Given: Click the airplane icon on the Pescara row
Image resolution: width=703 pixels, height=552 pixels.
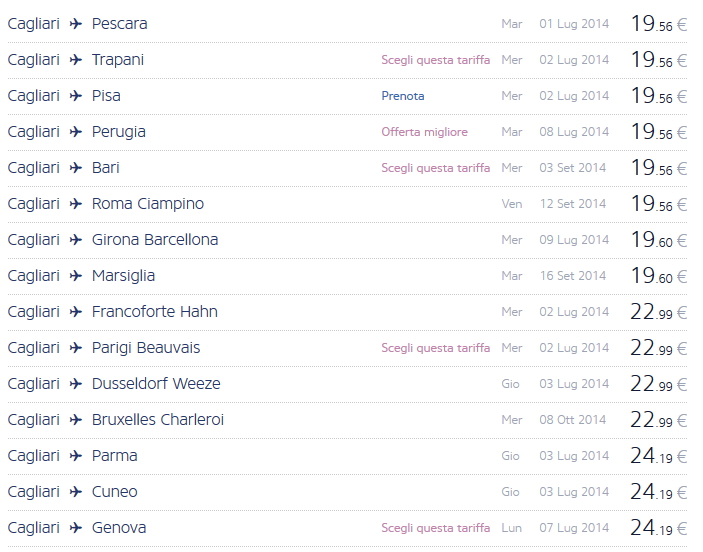Looking at the screenshot, I should pos(76,24).
